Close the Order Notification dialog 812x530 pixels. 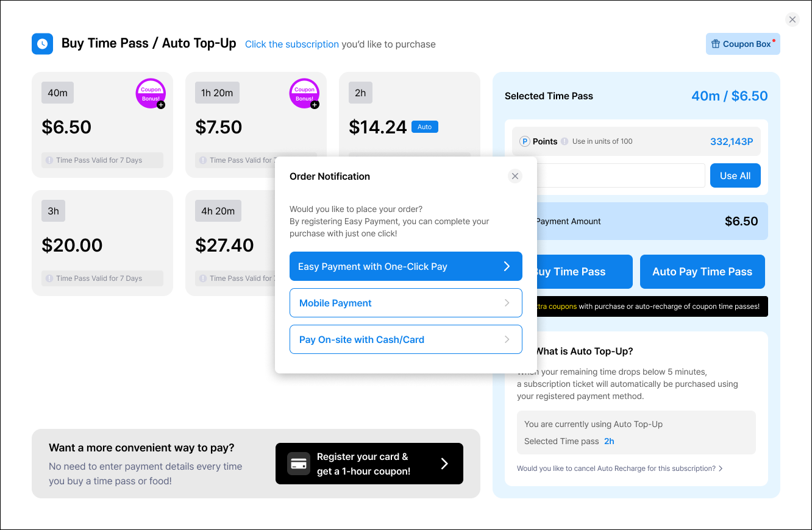tap(515, 176)
